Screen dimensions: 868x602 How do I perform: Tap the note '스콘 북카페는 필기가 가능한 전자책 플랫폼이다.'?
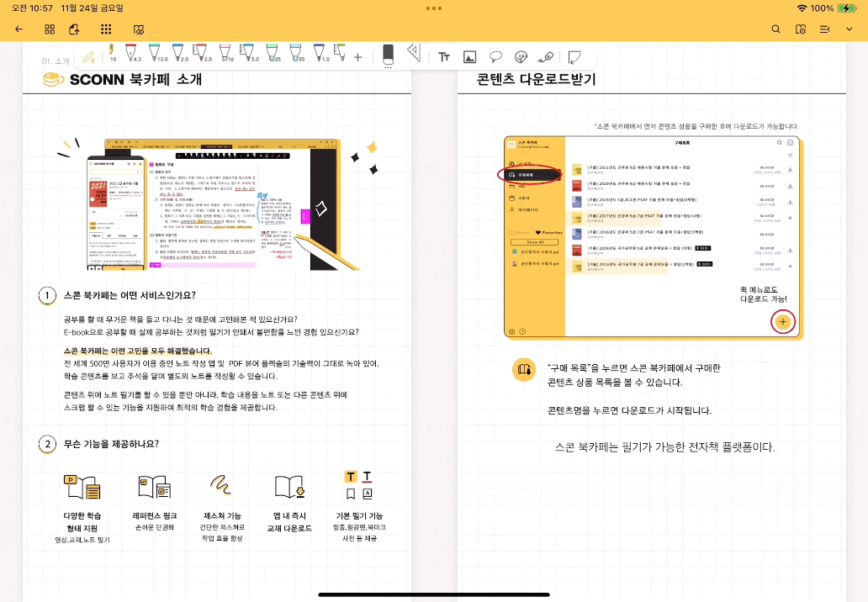click(664, 447)
